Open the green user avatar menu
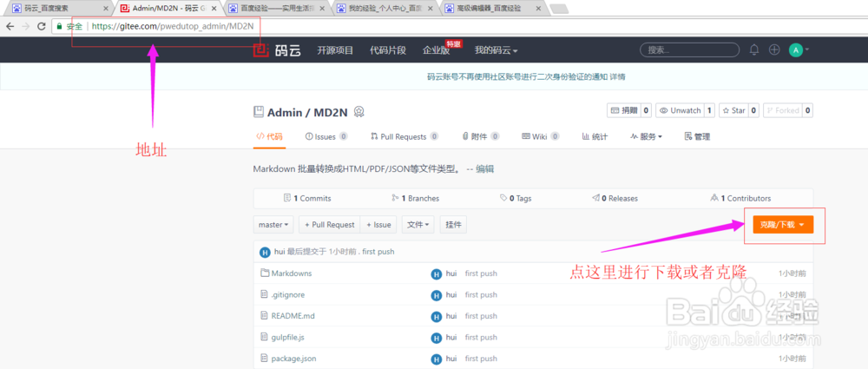868x369 pixels. click(x=796, y=49)
